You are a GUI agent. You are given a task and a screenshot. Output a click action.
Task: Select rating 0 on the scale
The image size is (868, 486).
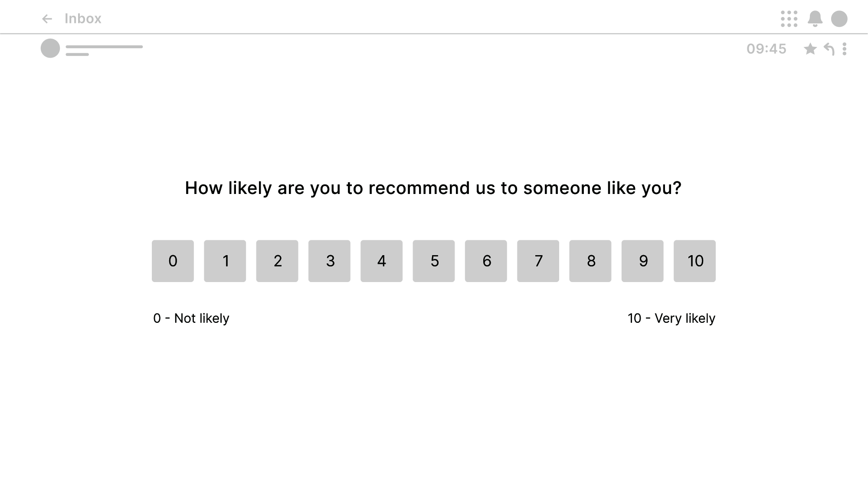pos(173,261)
